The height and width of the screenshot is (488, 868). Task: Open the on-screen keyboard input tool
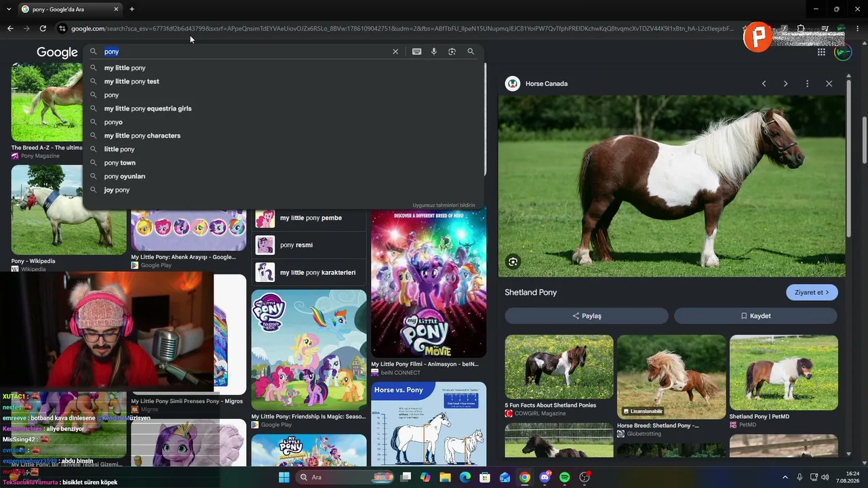click(x=416, y=52)
